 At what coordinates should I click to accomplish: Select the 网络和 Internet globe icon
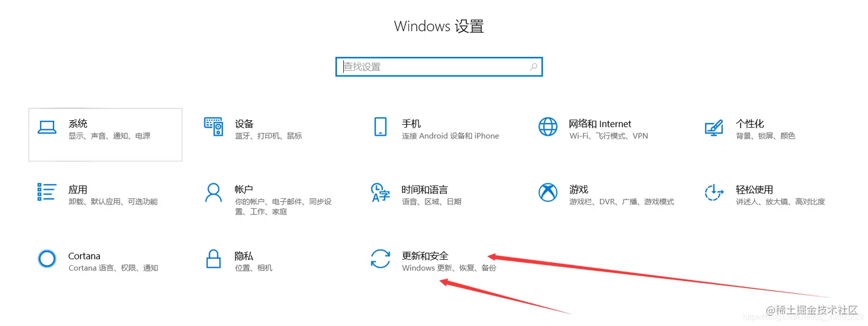[548, 127]
